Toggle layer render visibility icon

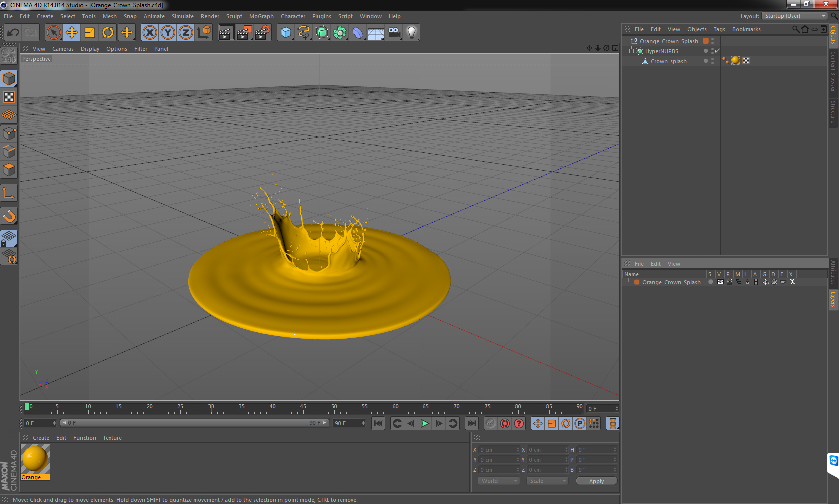(729, 282)
